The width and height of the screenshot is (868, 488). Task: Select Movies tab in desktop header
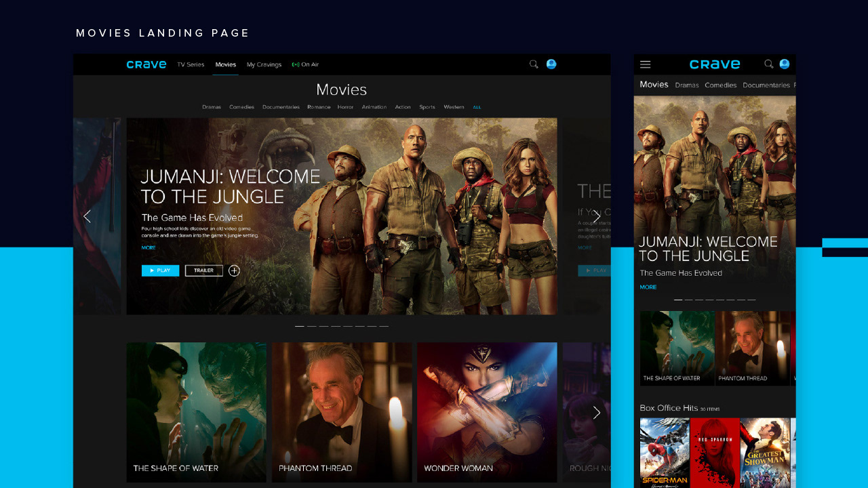point(226,64)
